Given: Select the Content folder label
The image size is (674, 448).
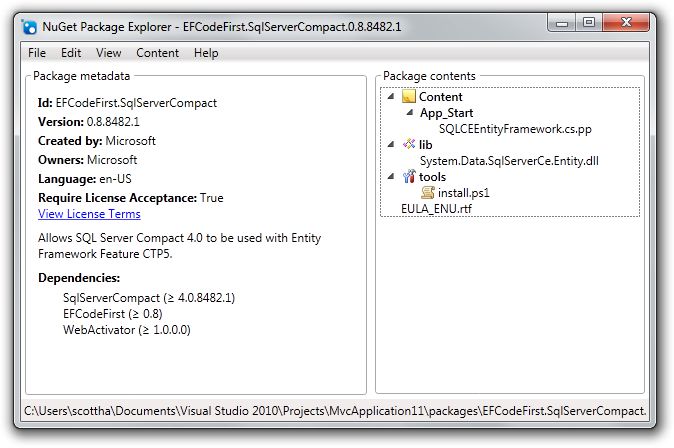Looking at the screenshot, I should click(441, 97).
